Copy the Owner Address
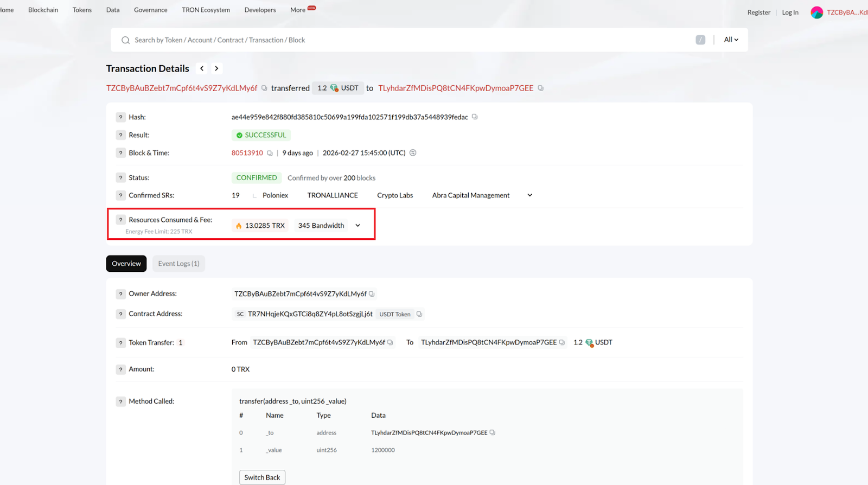The width and height of the screenshot is (868, 485). [372, 294]
